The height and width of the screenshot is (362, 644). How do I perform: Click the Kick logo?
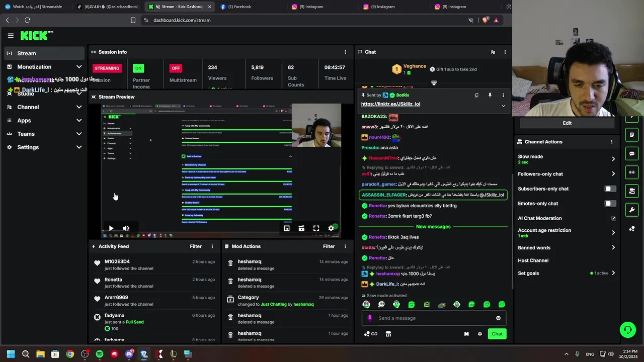pos(36,35)
